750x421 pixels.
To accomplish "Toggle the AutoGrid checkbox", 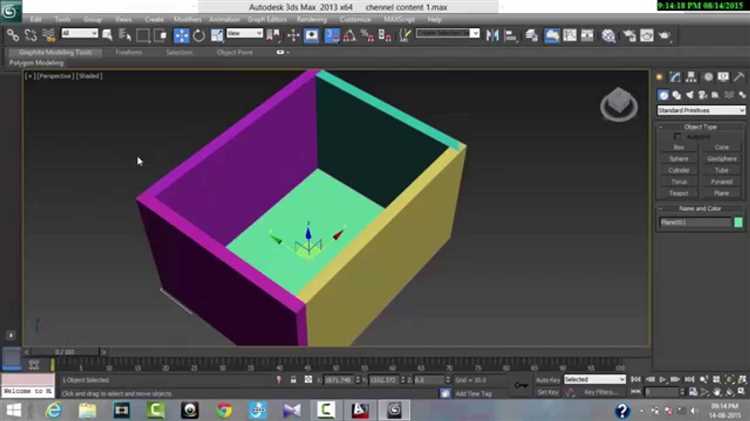I will click(x=677, y=136).
